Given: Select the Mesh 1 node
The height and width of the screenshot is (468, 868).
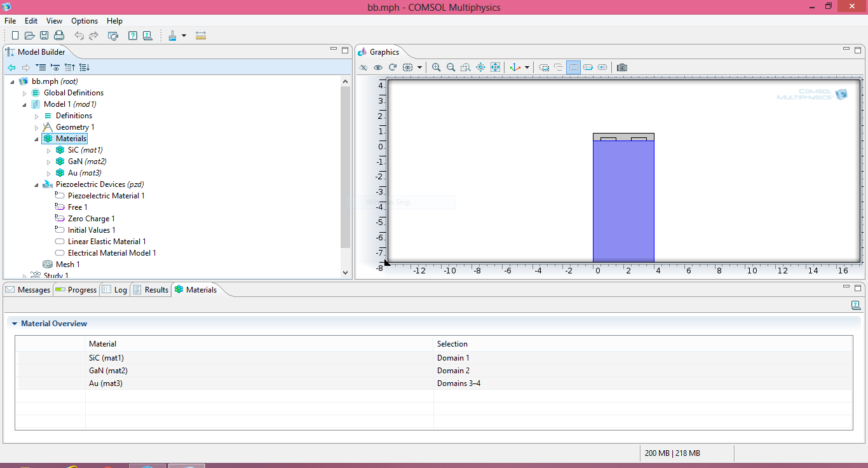Looking at the screenshot, I should pyautogui.click(x=62, y=265).
